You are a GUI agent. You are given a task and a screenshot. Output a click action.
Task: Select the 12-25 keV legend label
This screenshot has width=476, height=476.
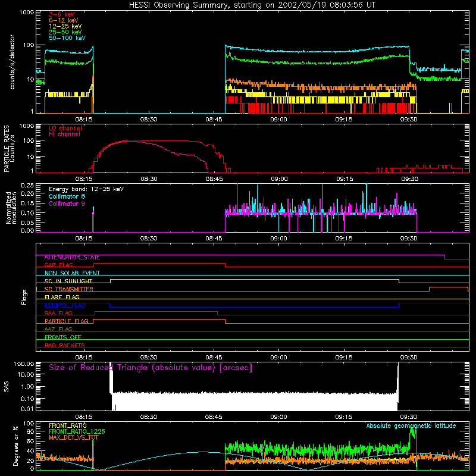coord(65,26)
